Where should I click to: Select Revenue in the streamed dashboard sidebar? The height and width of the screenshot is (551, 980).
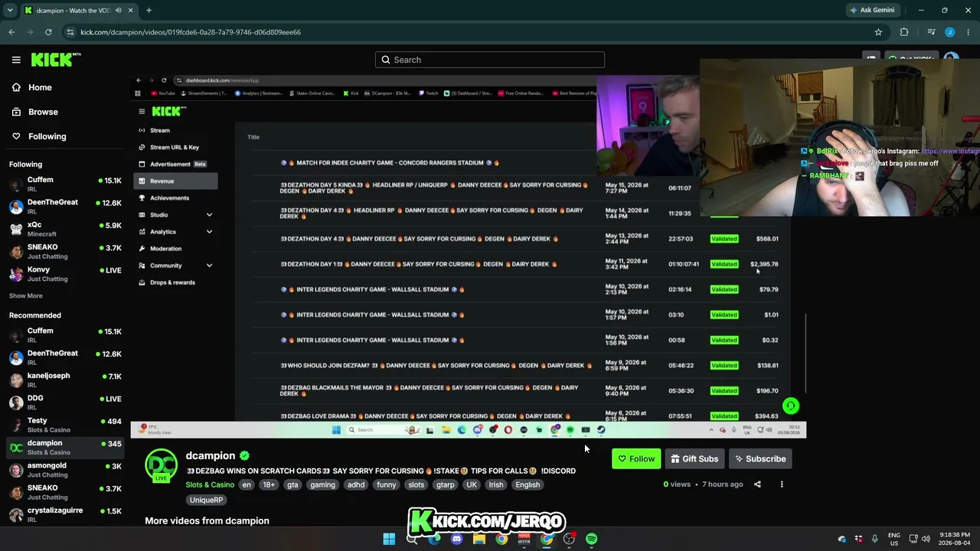pos(175,181)
